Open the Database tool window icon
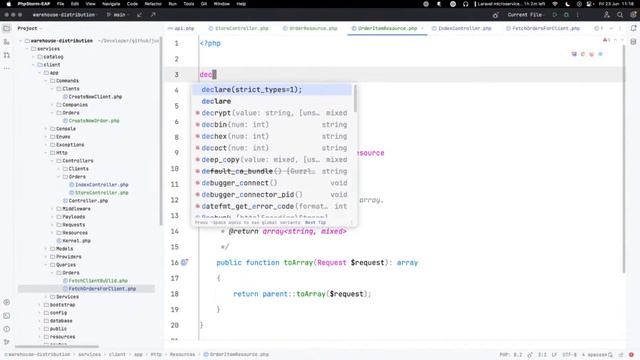 click(633, 42)
